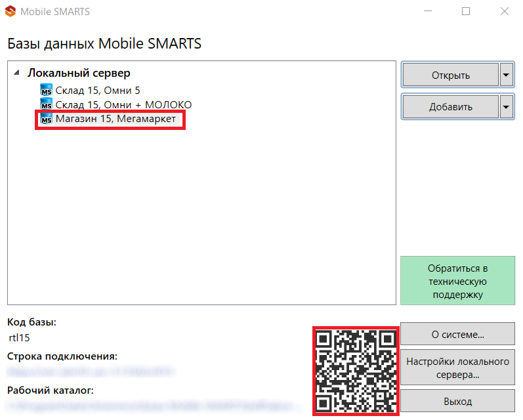Expand the Открыть dropdown arrow
The height and width of the screenshot is (420, 523).
[x=507, y=75]
